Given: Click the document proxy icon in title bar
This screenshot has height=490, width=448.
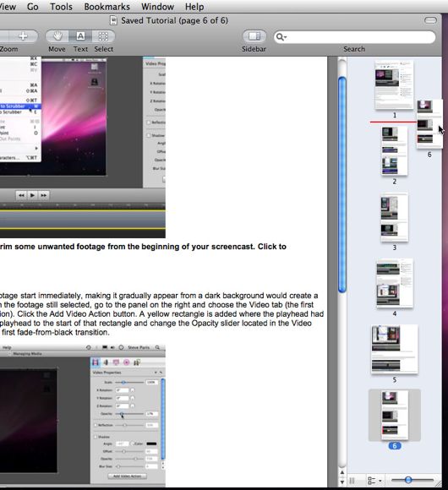Looking at the screenshot, I should coord(113,20).
